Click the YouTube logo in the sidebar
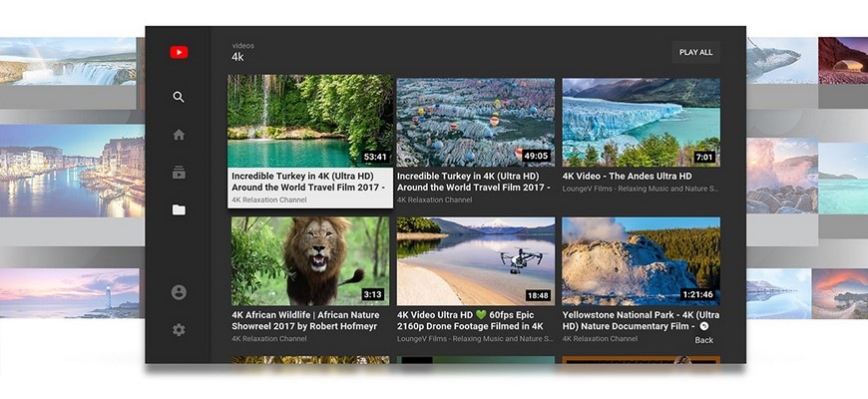The image size is (868, 399). click(x=179, y=53)
